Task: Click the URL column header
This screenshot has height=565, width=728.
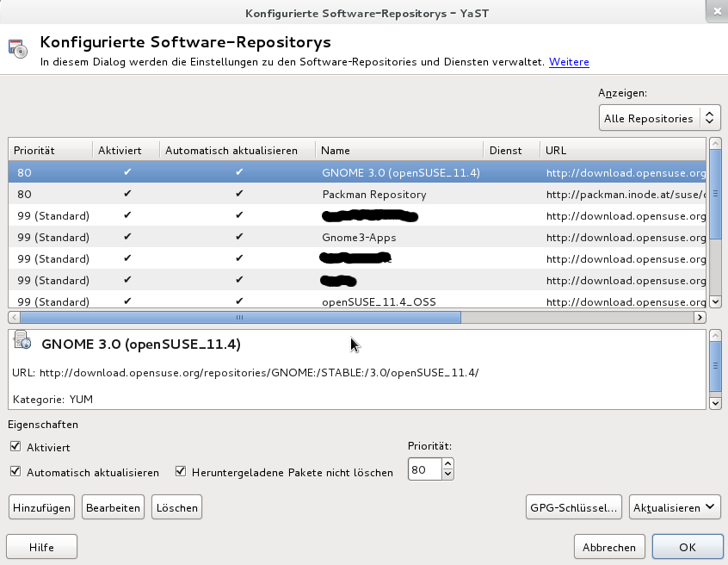Action: tap(623, 150)
